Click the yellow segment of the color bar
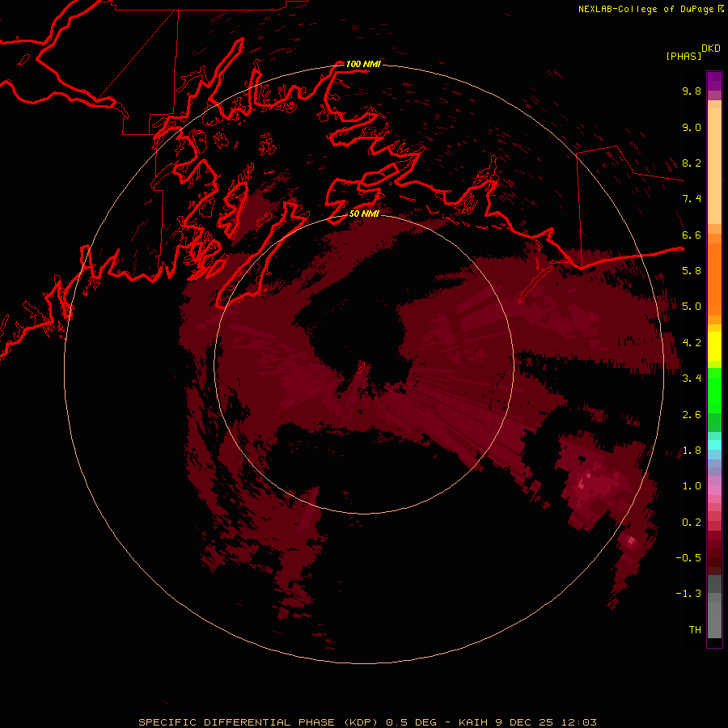 point(714,346)
